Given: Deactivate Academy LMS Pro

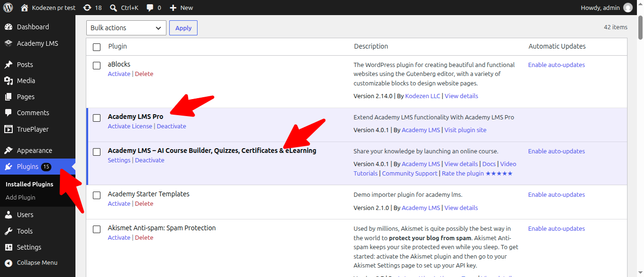Looking at the screenshot, I should tap(172, 126).
